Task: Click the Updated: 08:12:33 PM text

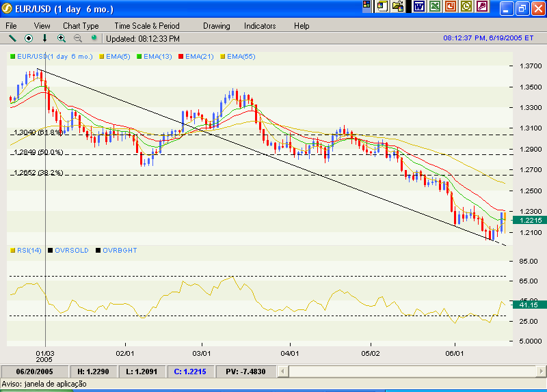Action: pos(143,39)
